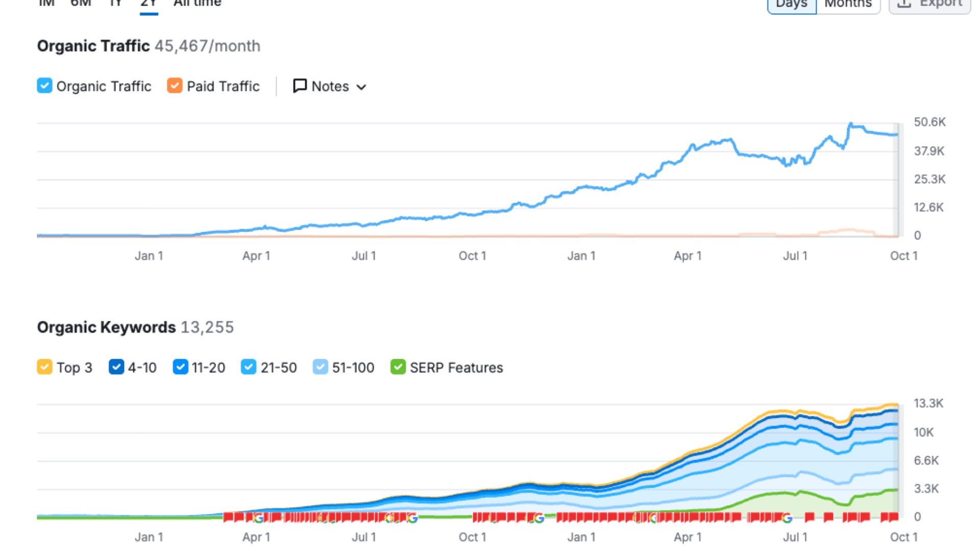Expand the Notes dropdown chevron
Screen dimensions: 980x551
coord(361,87)
